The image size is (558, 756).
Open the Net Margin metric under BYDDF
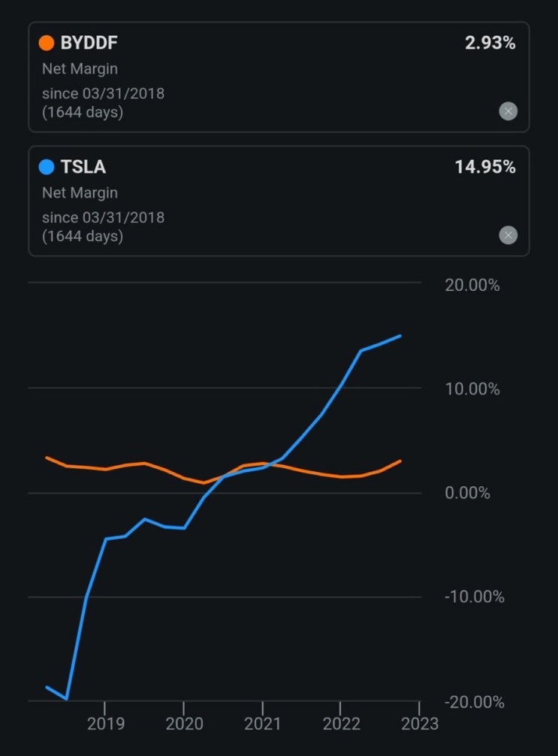(x=80, y=69)
